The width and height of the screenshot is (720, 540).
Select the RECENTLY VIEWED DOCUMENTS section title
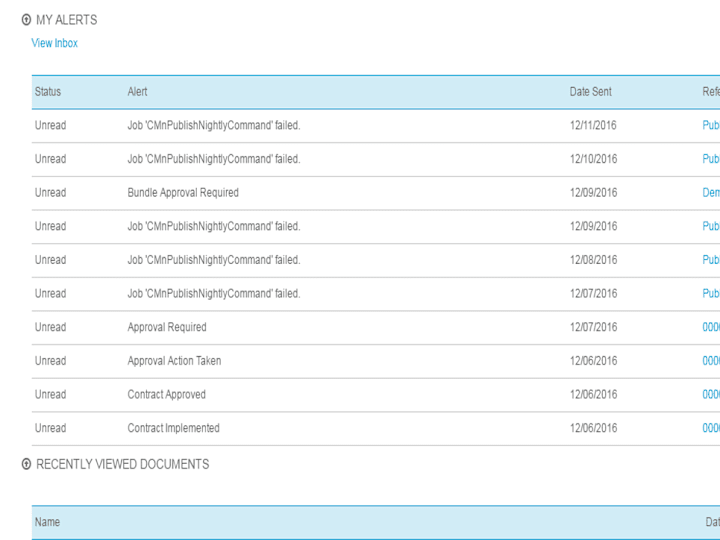(123, 464)
